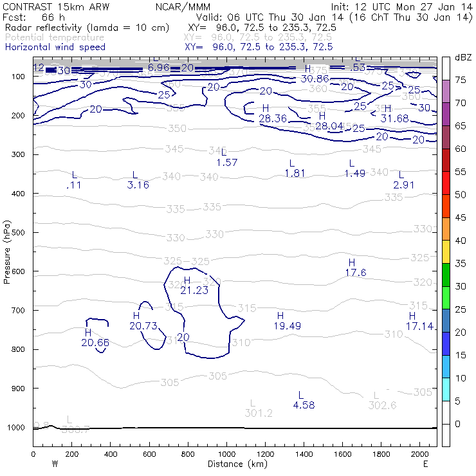This screenshot has height=476, width=476.
Task: Click the '1200' distance axis tick label
Action: 265,454
